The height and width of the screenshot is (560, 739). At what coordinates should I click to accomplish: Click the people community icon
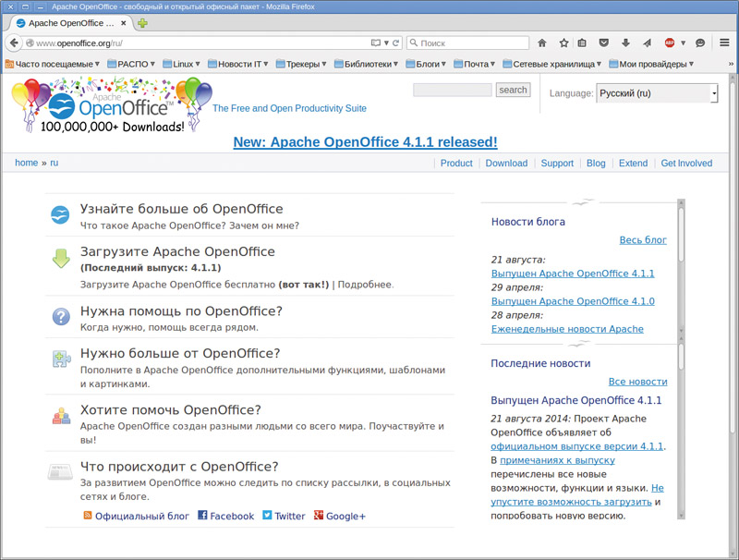pyautogui.click(x=61, y=415)
